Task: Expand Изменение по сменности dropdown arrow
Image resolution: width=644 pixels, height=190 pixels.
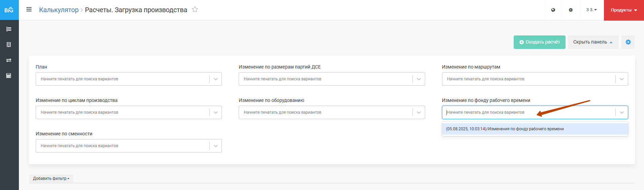Action: pos(216,146)
